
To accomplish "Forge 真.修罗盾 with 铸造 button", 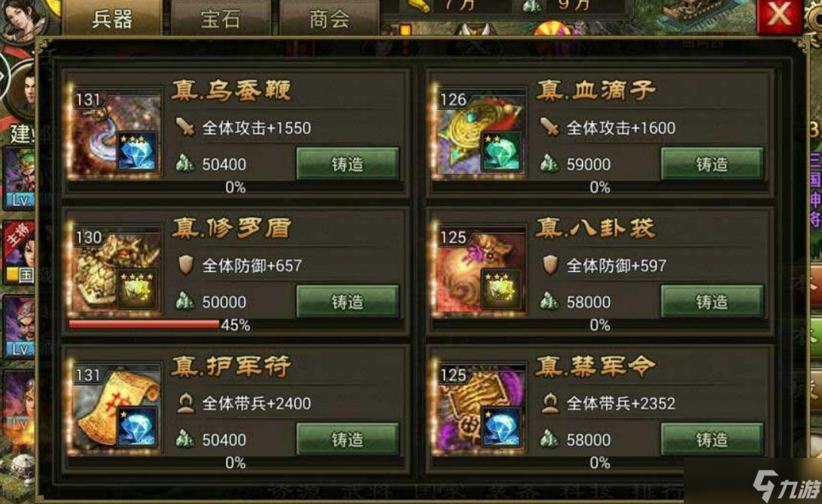I will click(347, 302).
